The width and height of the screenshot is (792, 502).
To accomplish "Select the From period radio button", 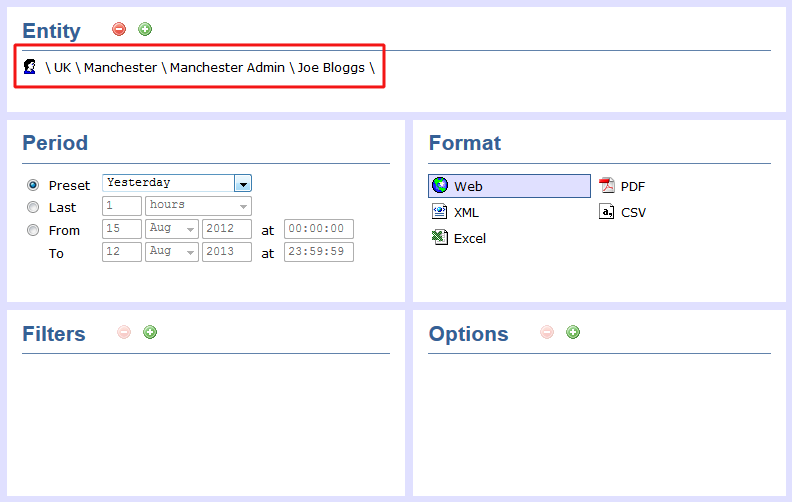I will tap(33, 230).
